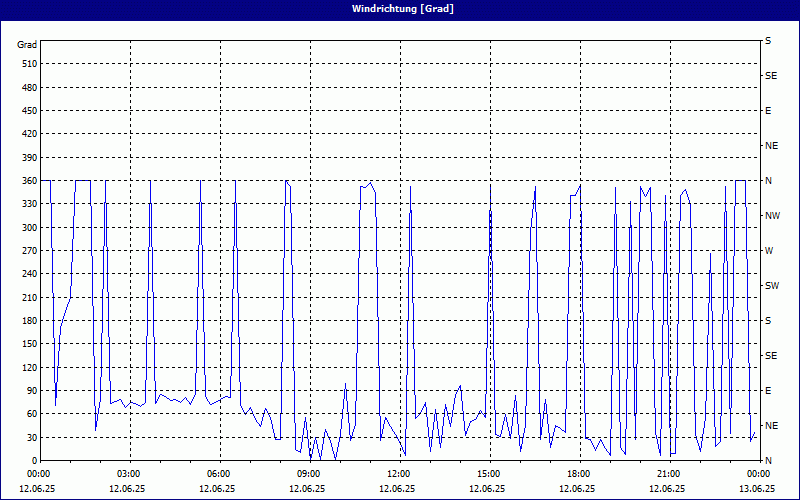
Task: Select the 15:00 time tick label
Action: [488, 474]
